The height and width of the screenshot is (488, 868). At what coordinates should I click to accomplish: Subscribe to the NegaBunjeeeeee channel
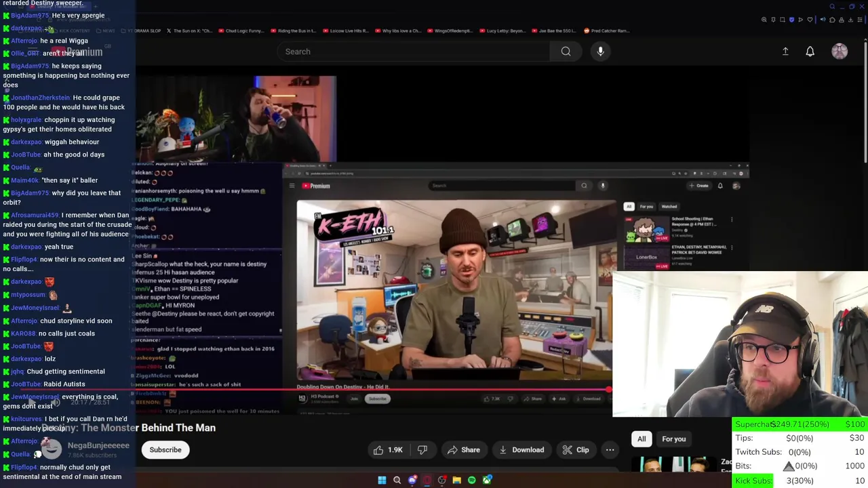[165, 450]
